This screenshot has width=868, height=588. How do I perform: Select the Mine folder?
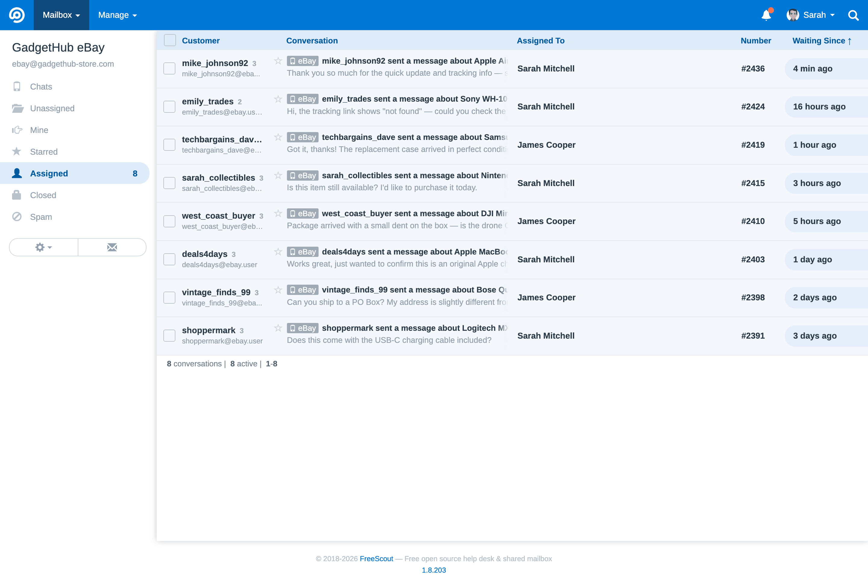(x=39, y=130)
